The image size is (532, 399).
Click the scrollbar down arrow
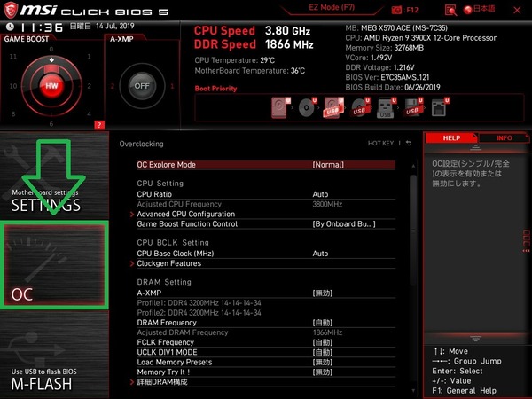coord(413,391)
